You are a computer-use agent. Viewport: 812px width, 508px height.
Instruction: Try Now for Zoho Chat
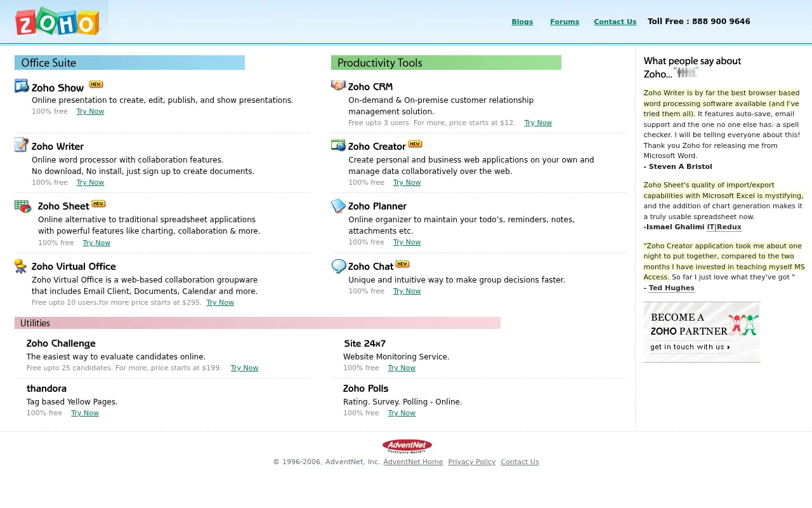(407, 291)
